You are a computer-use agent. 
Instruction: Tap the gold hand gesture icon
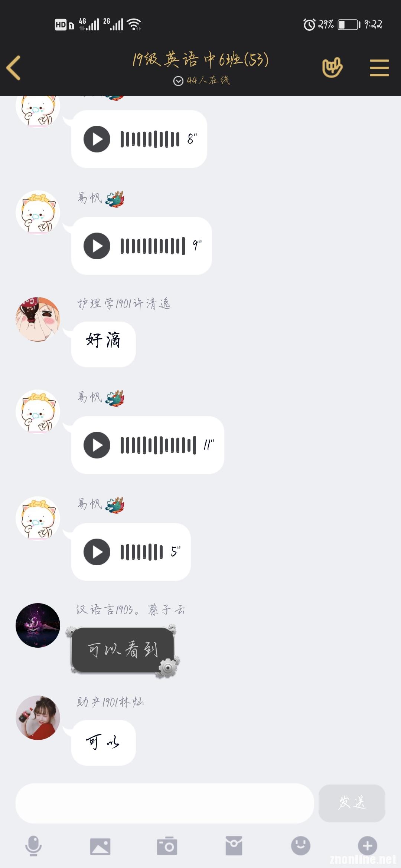332,68
